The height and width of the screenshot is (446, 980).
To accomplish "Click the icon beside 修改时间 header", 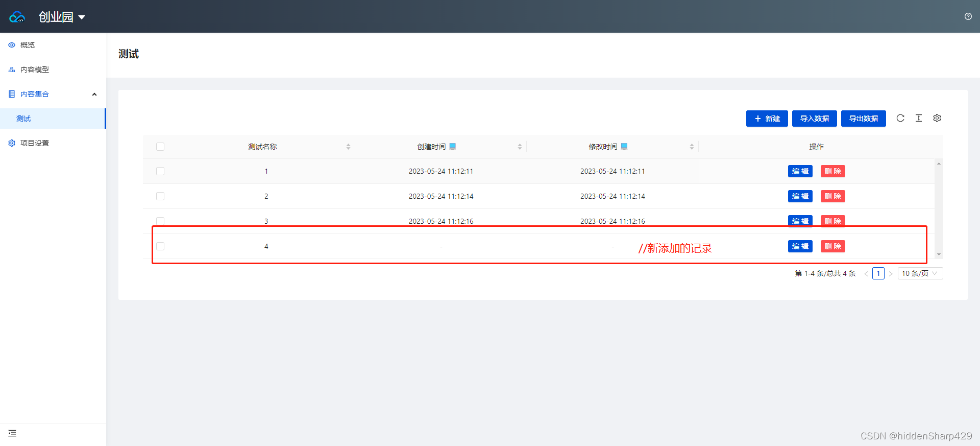I will 624,147.
